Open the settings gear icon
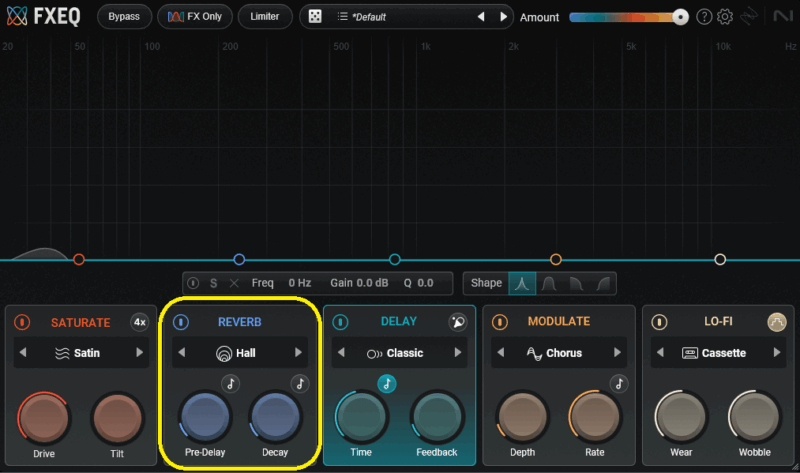 pos(725,17)
